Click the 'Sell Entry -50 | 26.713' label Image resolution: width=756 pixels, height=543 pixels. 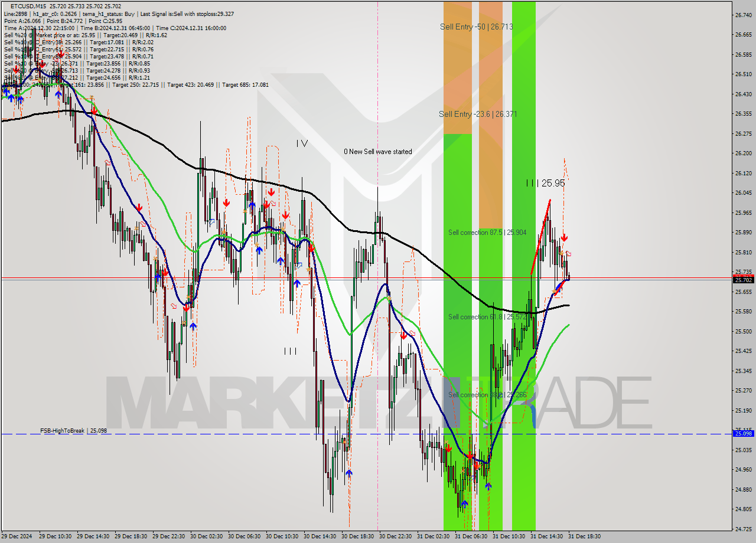point(476,27)
